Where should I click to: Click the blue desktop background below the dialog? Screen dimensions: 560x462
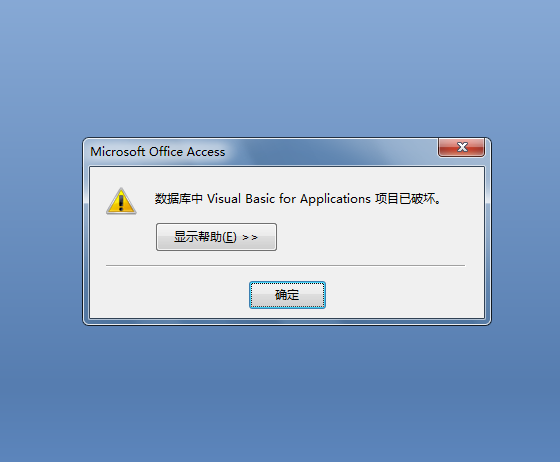click(x=280, y=393)
